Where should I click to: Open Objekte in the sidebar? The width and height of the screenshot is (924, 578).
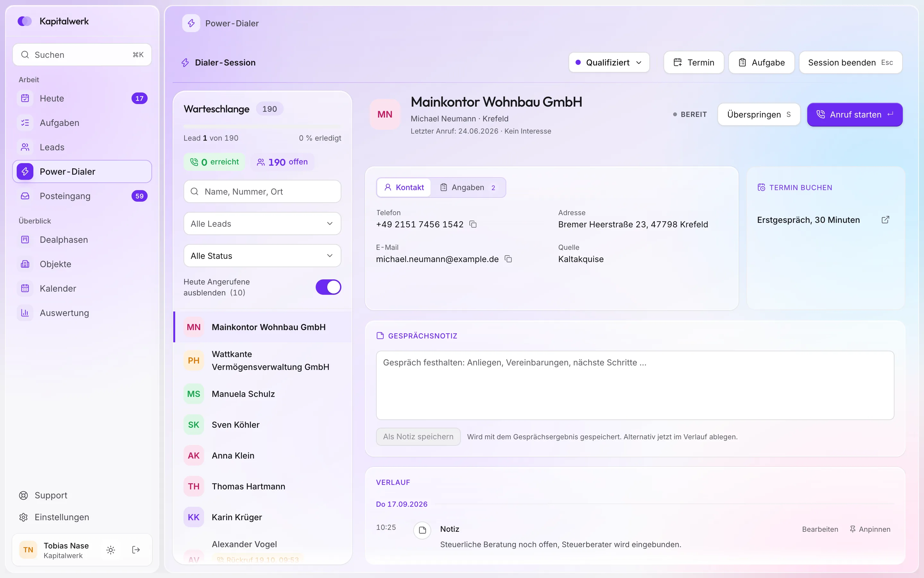(82, 264)
